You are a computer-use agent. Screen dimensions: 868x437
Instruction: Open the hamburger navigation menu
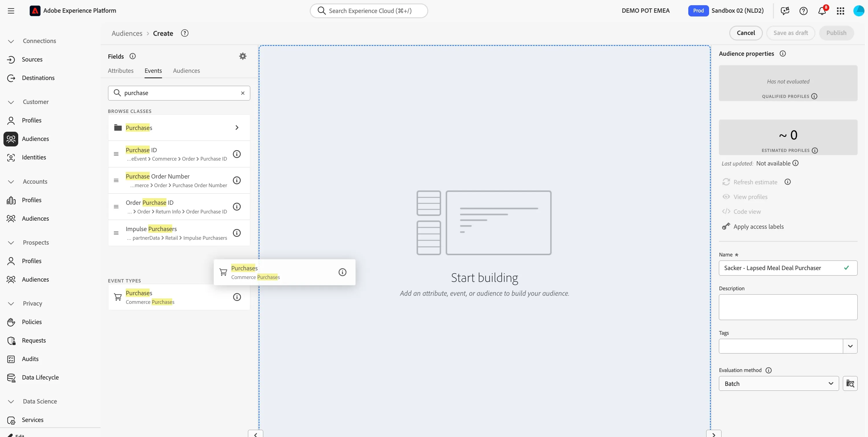(11, 11)
